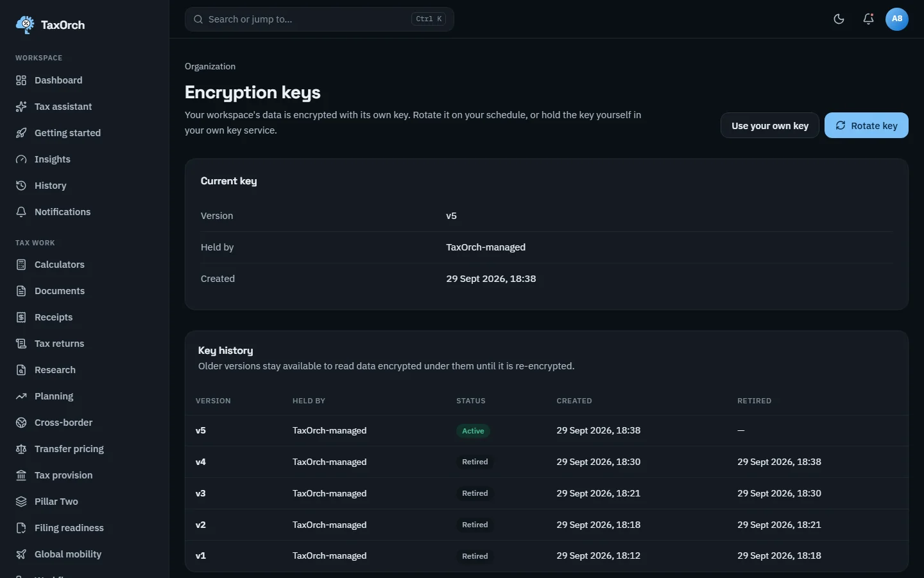
Task: Click the Calculators icon in sidebar
Action: [x=21, y=265]
